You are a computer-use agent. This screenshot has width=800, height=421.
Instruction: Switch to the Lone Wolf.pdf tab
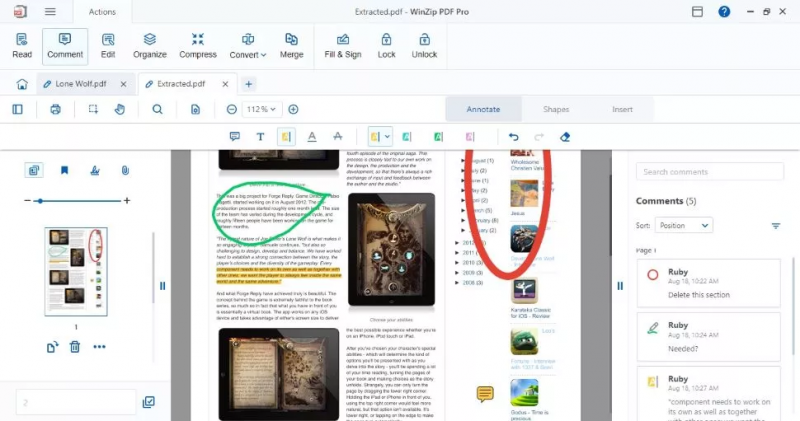tap(81, 84)
